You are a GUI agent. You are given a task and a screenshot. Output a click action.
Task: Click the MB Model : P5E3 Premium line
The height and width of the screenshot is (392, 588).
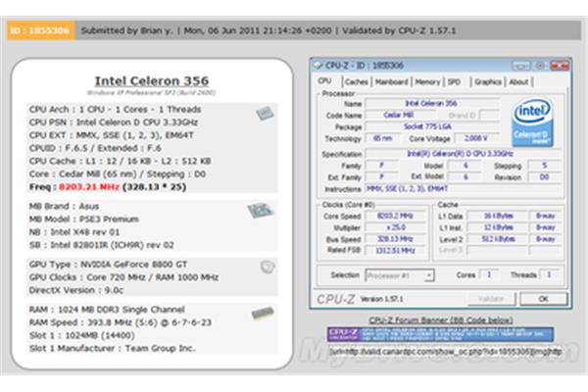pos(84,220)
